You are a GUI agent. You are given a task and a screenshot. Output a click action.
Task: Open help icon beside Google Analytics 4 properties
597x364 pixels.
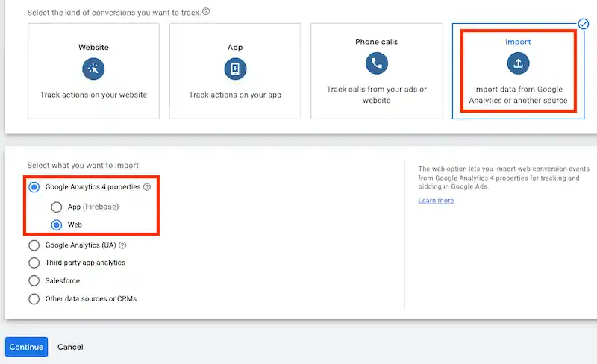[147, 187]
